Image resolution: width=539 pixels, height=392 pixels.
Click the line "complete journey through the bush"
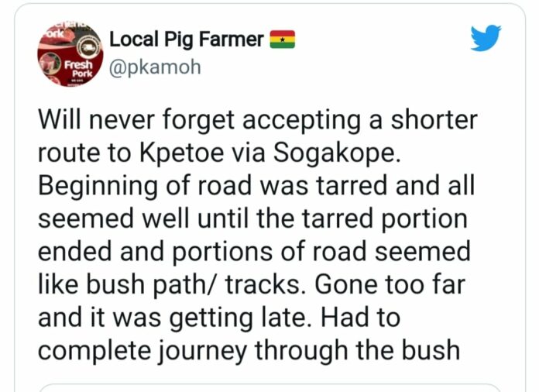249,349
